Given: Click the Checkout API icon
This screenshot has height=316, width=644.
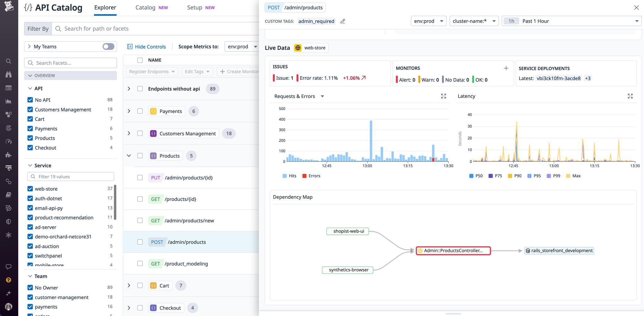Looking at the screenshot, I should (x=153, y=308).
